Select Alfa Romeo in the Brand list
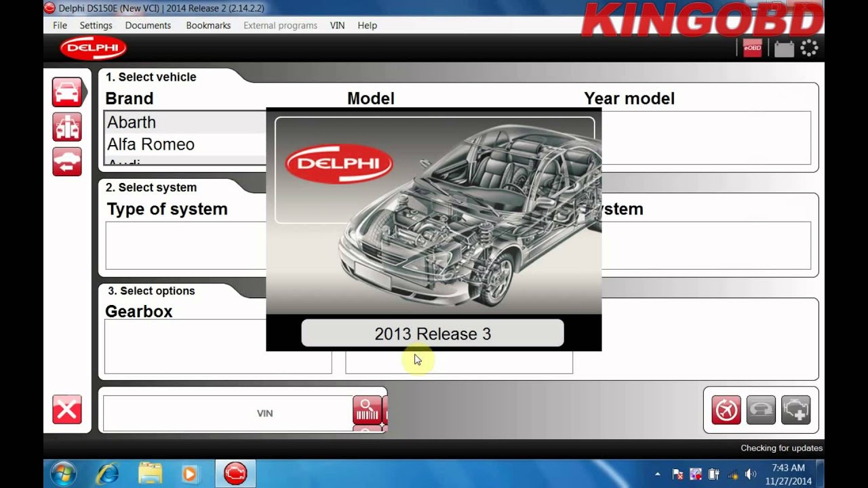Viewport: 868px width, 488px height. click(185, 144)
